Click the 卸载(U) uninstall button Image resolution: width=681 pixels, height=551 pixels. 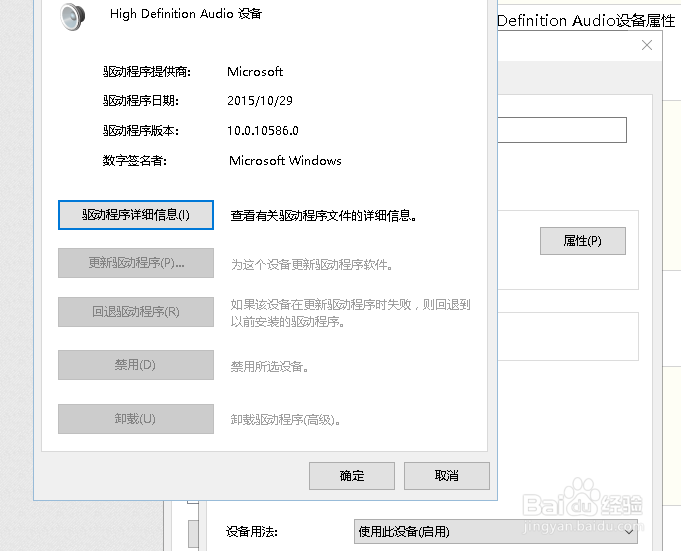pyautogui.click(x=136, y=419)
